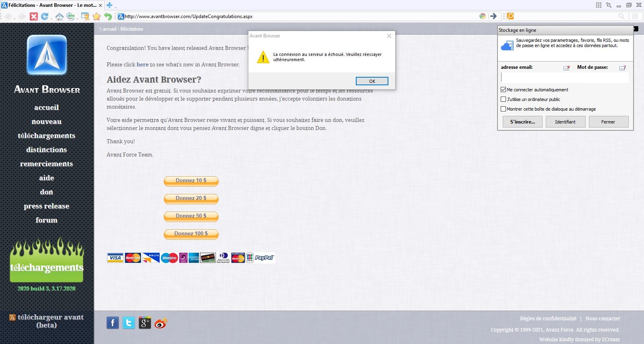Click the find-in-page icon beside search box
The image size is (644, 344).
635,16
